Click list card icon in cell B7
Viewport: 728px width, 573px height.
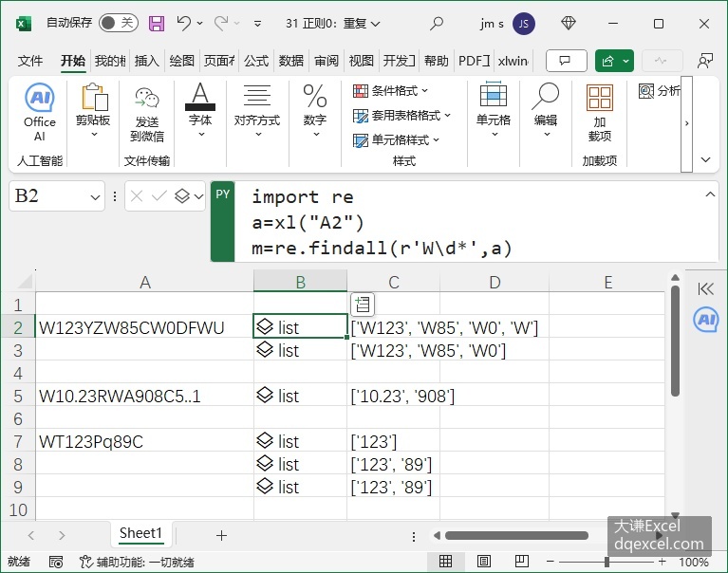pos(265,440)
